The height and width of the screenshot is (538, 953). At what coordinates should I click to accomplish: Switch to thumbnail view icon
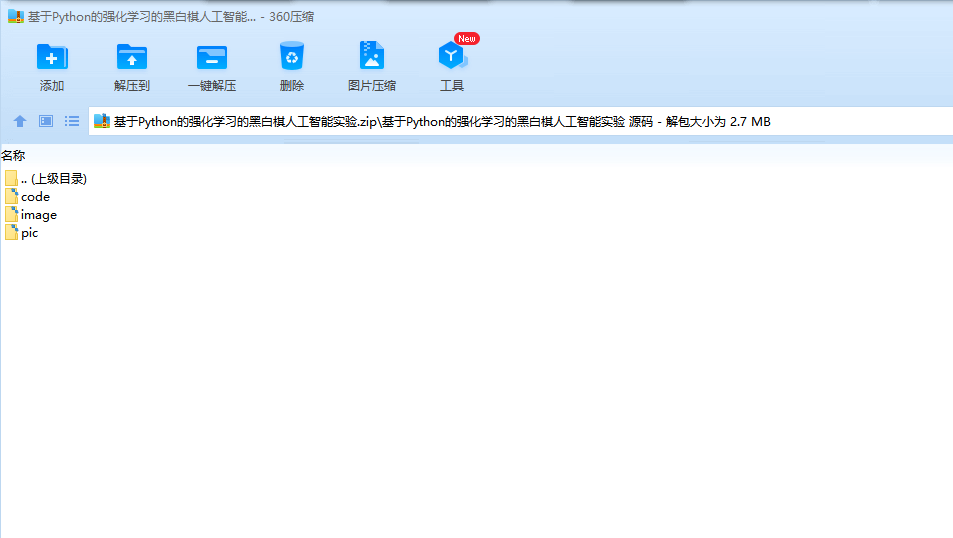pos(46,121)
